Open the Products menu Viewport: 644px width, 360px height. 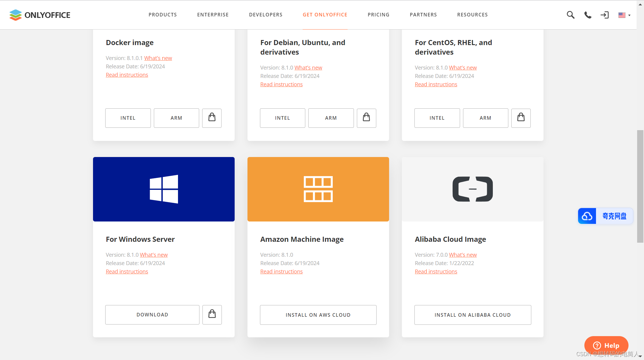click(162, 15)
